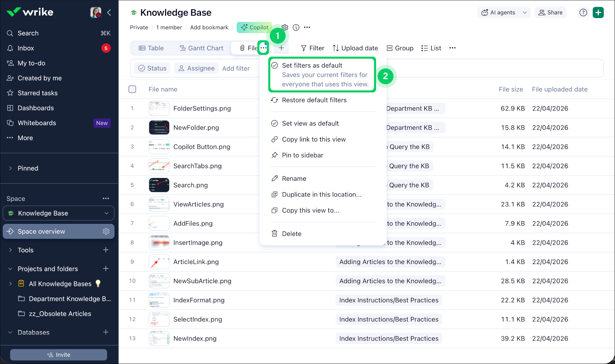Screen dimensions: 615x364
Task: Expand the Pinned section
Action: click(10, 168)
